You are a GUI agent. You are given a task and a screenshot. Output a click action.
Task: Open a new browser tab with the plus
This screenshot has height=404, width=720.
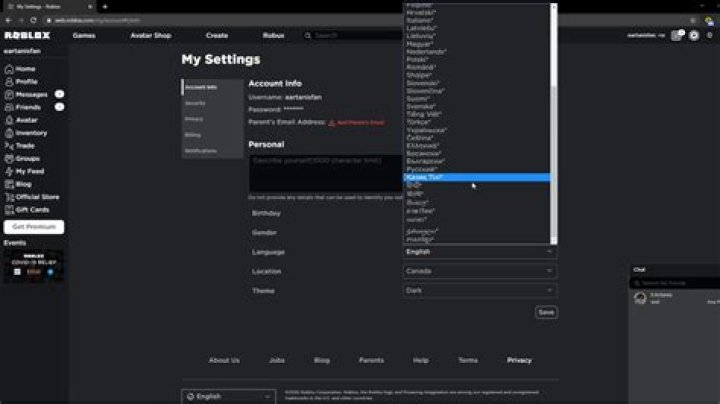[x=105, y=6]
